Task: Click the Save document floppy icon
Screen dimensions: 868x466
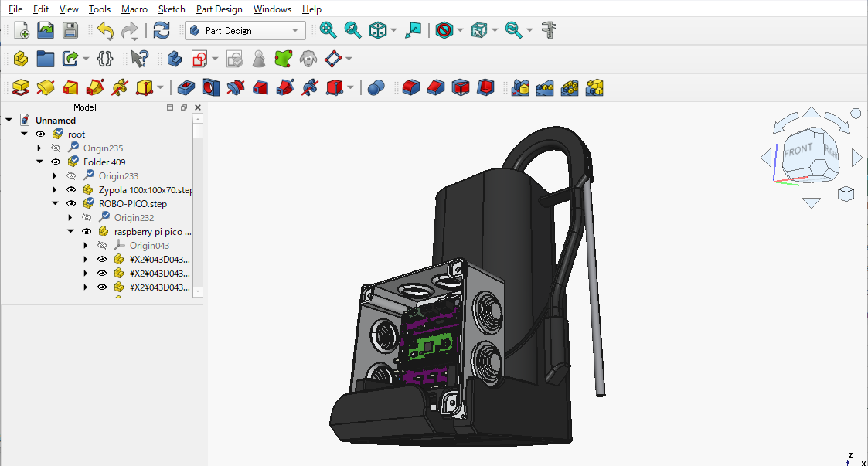Action: (x=70, y=30)
